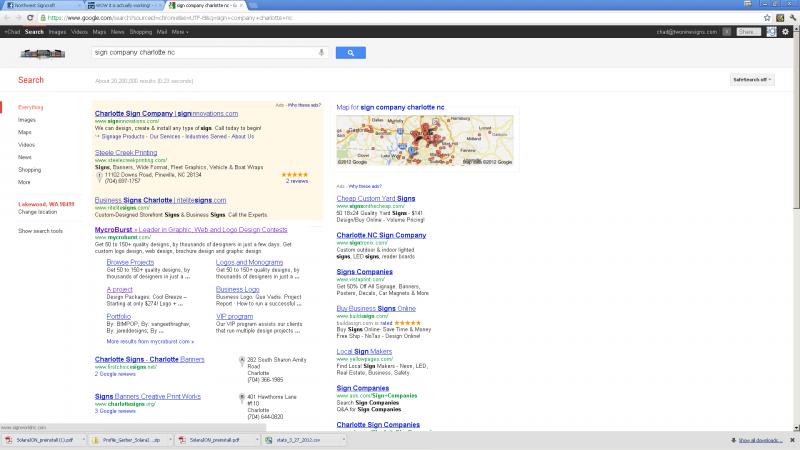Open the new tab button

tap(253, 5)
